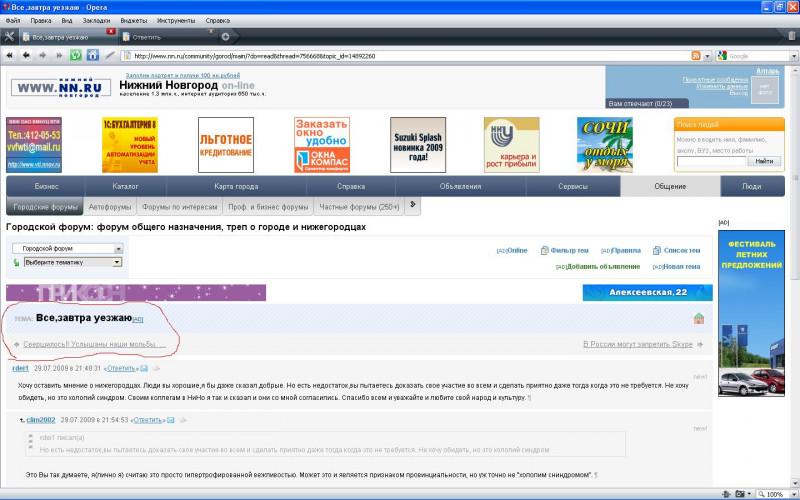Click the status bar camera icon
The image size is (800, 500).
pyautogui.click(x=739, y=494)
